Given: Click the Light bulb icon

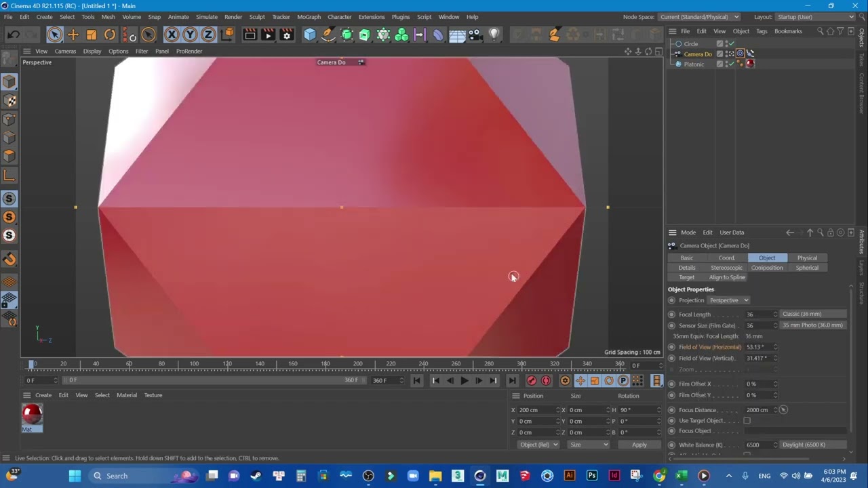Looking at the screenshot, I should [x=494, y=35].
